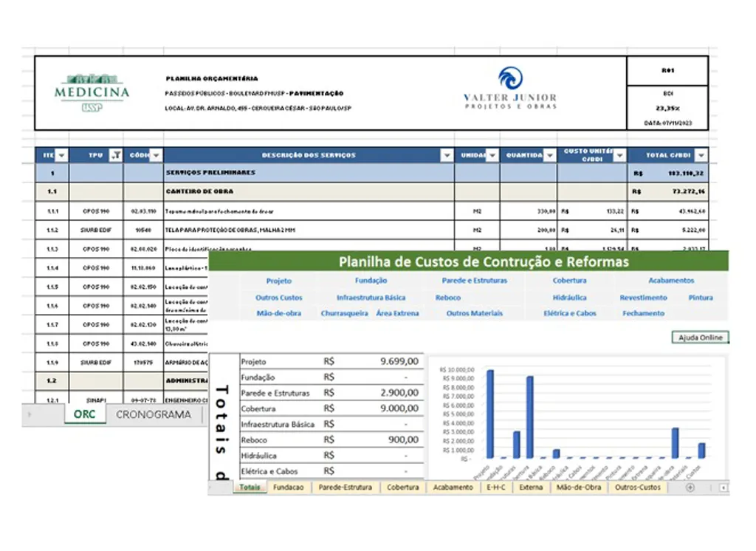Select the BDI value 23,35% cell

click(x=667, y=108)
